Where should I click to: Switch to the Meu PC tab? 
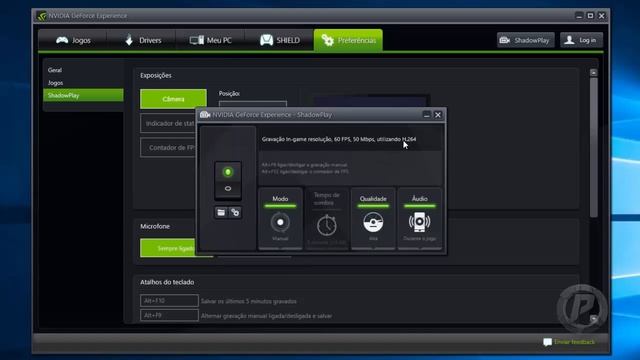coord(211,40)
